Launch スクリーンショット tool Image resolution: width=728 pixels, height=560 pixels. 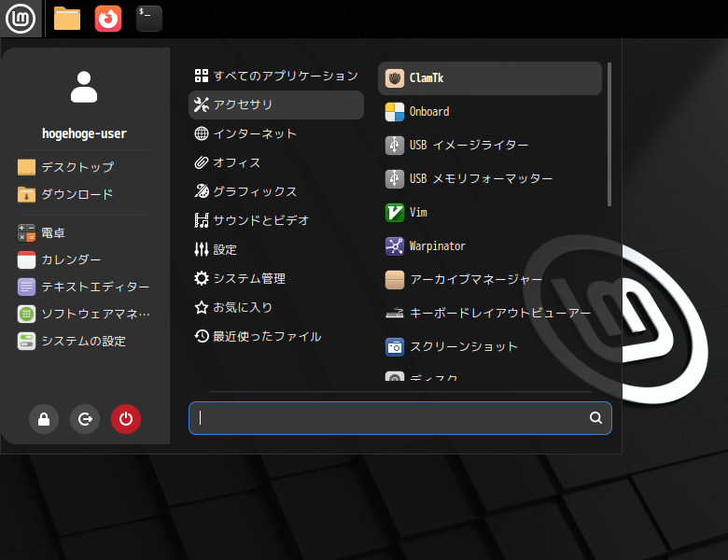490,347
